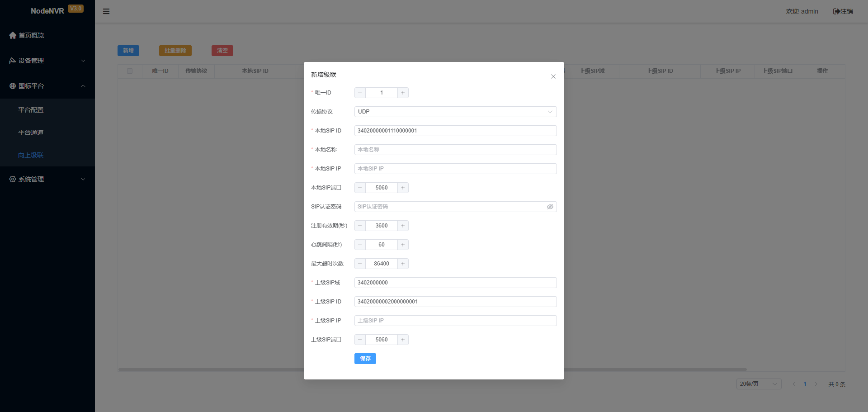Click the red 清空 button
Image resolution: width=868 pixels, height=412 pixels.
coord(222,51)
